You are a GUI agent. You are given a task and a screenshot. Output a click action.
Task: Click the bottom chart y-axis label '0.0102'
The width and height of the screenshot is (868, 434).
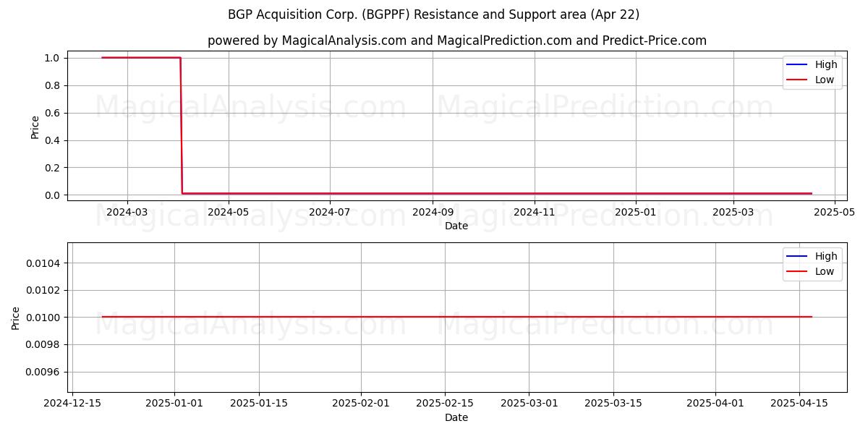43,290
